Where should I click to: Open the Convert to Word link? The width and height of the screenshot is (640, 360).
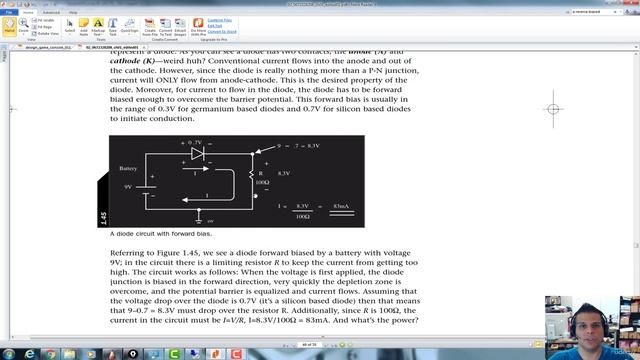coord(222,31)
